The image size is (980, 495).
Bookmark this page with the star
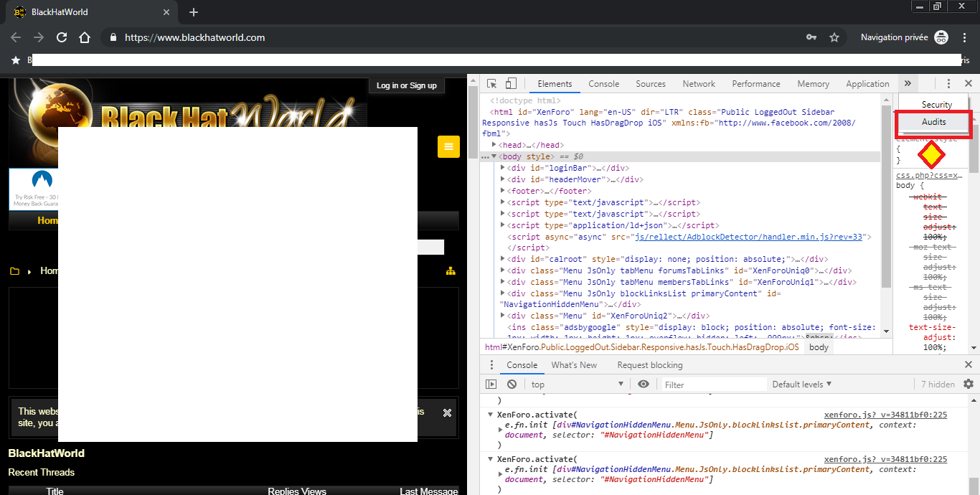[834, 37]
